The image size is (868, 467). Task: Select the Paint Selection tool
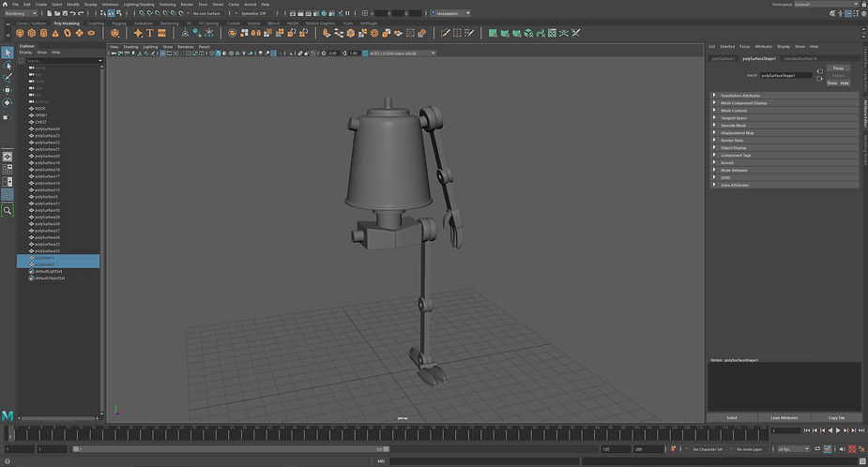click(x=8, y=78)
